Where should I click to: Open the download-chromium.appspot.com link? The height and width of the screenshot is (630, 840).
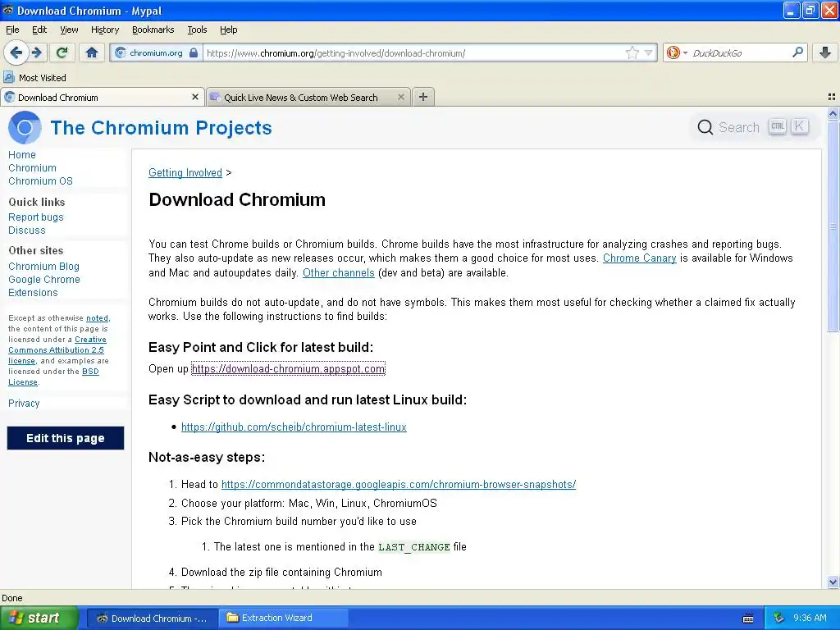[288, 368]
